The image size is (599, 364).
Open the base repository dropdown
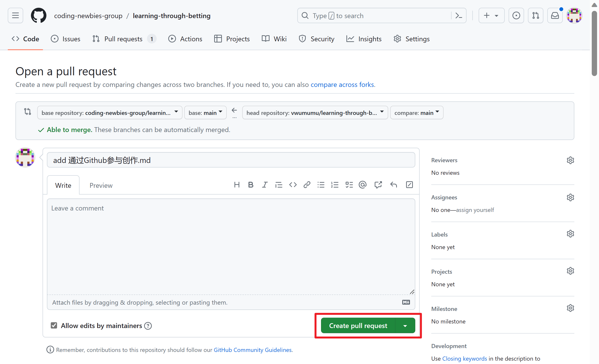click(x=110, y=113)
